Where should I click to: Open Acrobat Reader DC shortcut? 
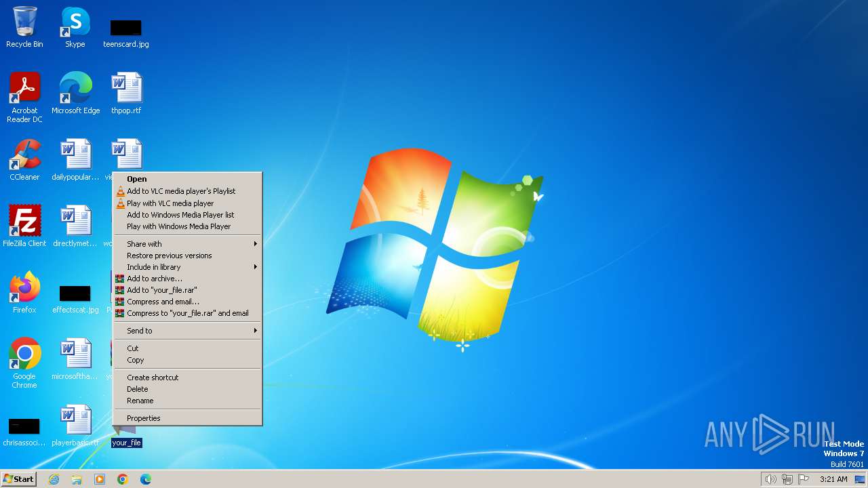click(24, 97)
